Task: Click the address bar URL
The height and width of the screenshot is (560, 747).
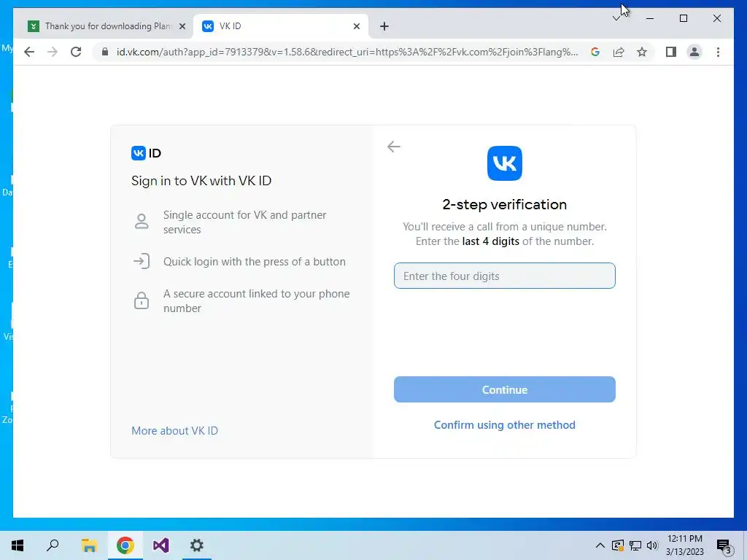Action: [347, 52]
